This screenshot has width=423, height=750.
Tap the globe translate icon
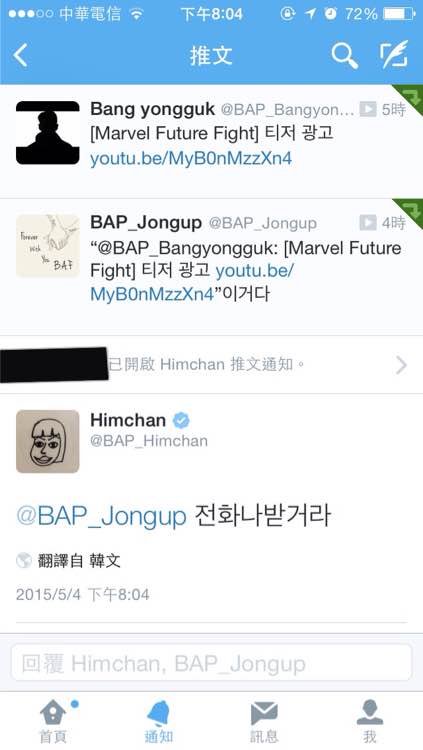(23, 560)
